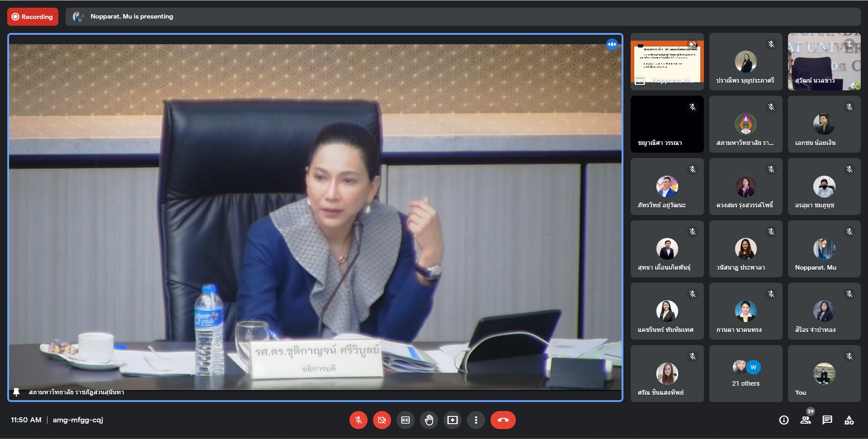Click the pin icon on the main video

pyautogui.click(x=16, y=392)
